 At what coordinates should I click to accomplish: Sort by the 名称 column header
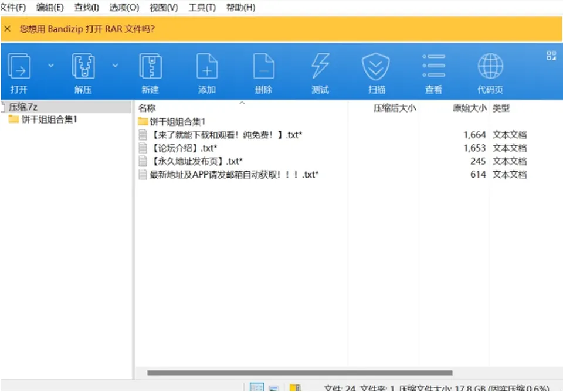[147, 108]
